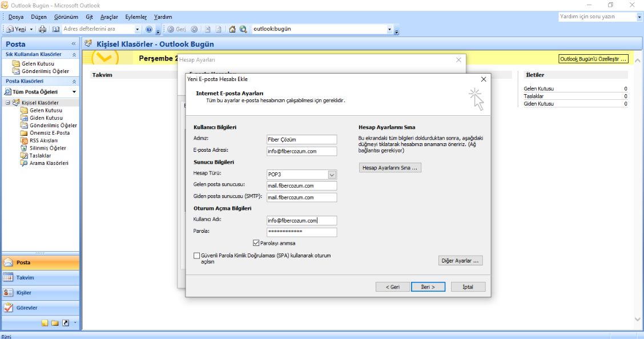644x339 pixels.
Task: Collapse the Kişisel Klasörler tree node
Action: pos(8,103)
